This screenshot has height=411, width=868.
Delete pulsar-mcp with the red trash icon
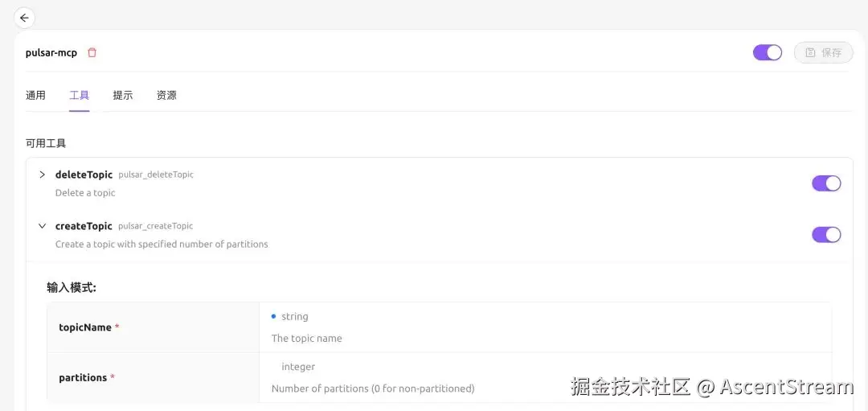[x=92, y=52]
